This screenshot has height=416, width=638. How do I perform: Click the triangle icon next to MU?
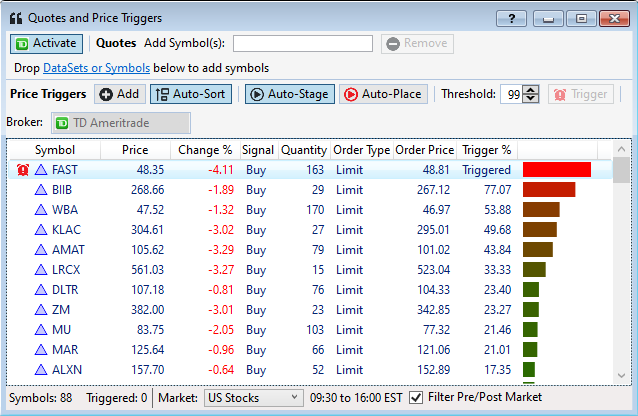click(41, 330)
